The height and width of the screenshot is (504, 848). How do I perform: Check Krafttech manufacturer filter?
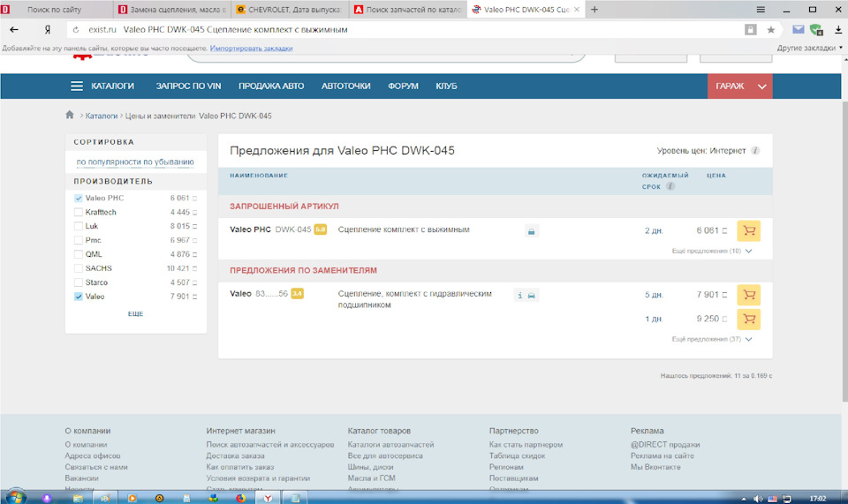click(79, 213)
